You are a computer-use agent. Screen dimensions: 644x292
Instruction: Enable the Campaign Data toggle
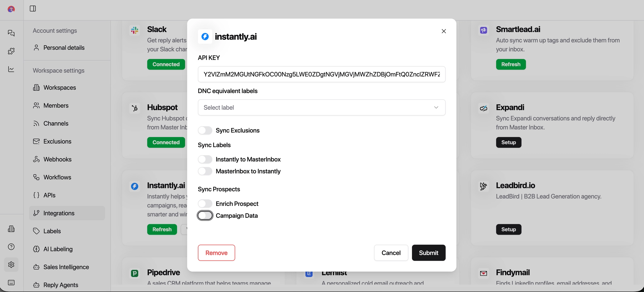click(x=205, y=216)
